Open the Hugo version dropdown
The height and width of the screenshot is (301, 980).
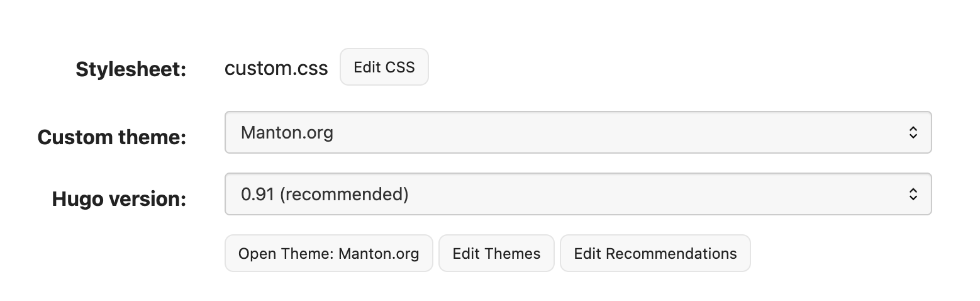pos(577,195)
